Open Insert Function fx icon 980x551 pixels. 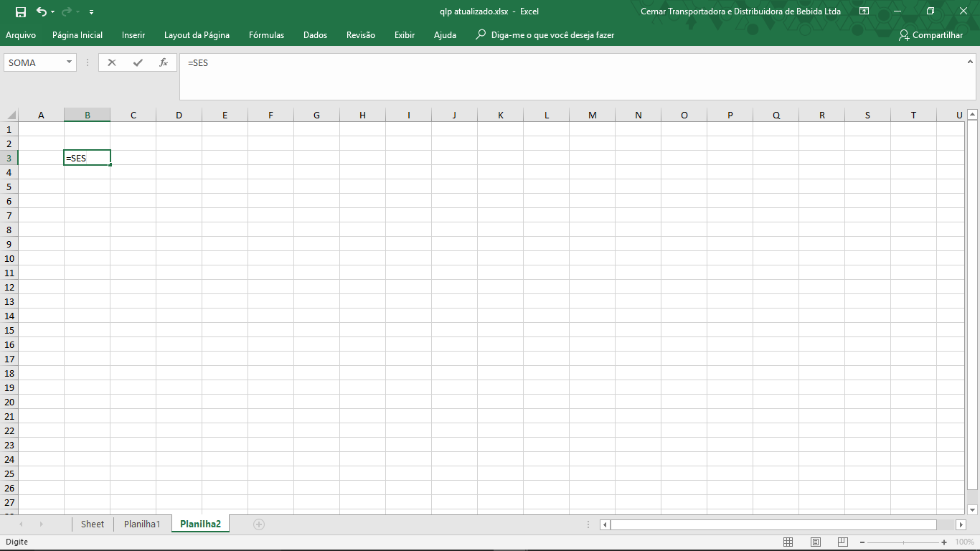tap(164, 62)
